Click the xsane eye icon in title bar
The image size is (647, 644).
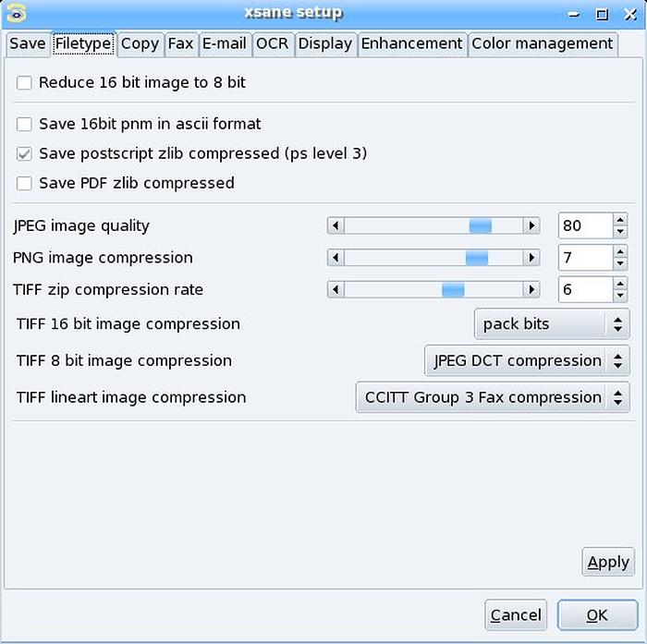click(x=16, y=14)
